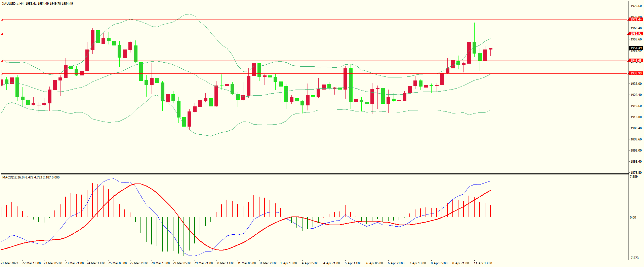Image resolution: width=644 pixels, height=267 pixels.
Task: Select left anchor handle of 1938.99 line
Action: tap(2, 73)
